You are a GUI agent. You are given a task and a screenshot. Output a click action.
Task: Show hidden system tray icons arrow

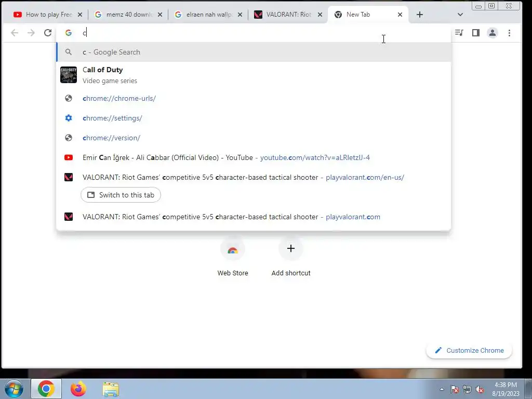[x=442, y=389]
